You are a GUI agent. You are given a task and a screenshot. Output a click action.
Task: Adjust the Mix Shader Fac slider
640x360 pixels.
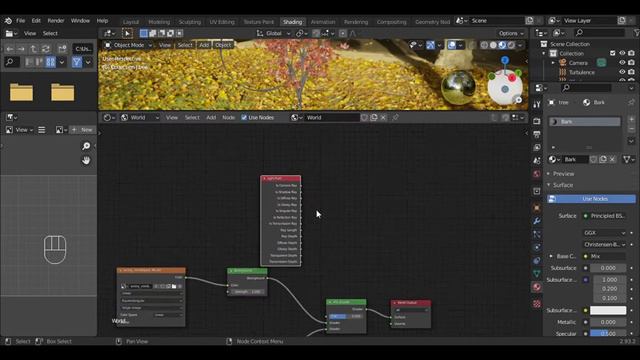coord(346,316)
